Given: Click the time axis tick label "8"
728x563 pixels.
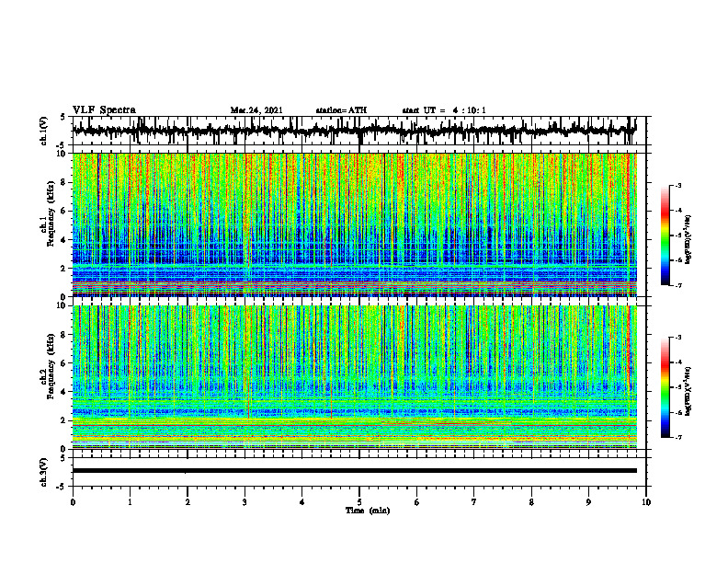Looking at the screenshot, I should 531,502.
